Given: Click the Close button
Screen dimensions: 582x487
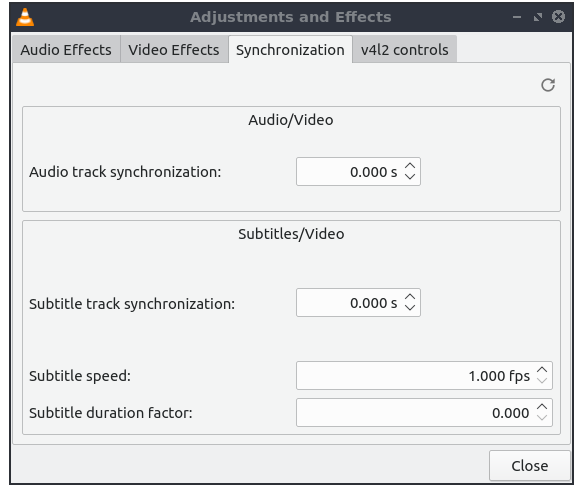Looking at the screenshot, I should click(530, 465).
